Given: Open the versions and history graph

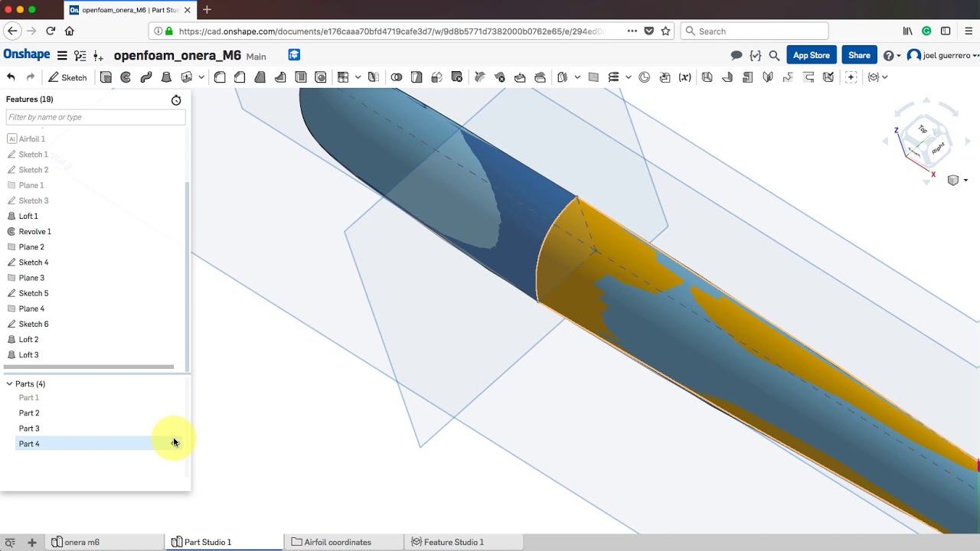Looking at the screenshot, I should click(x=80, y=55).
